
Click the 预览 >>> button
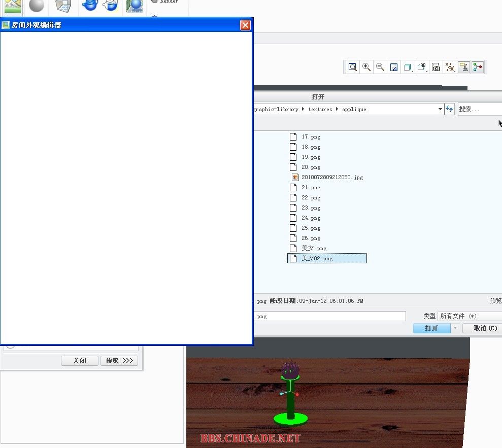[x=119, y=361]
